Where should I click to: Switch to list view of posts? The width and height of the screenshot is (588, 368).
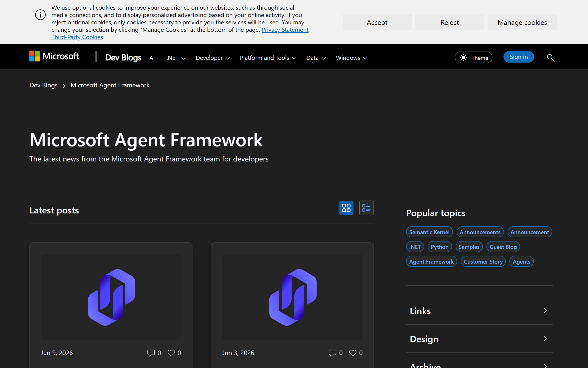(366, 208)
